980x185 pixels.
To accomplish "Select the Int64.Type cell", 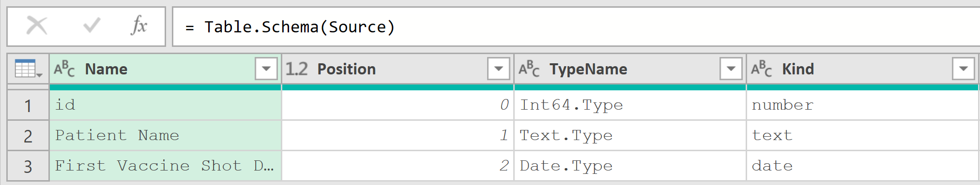I will [630, 105].
